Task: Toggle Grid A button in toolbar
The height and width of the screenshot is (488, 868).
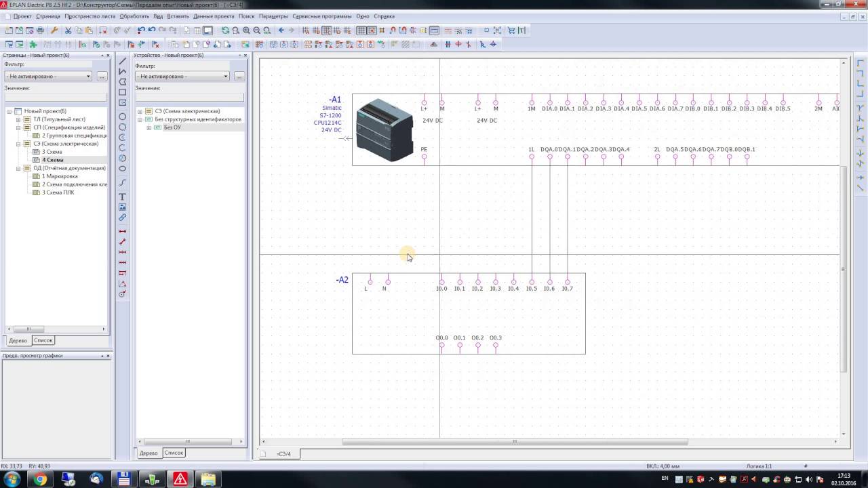Action: (306, 30)
